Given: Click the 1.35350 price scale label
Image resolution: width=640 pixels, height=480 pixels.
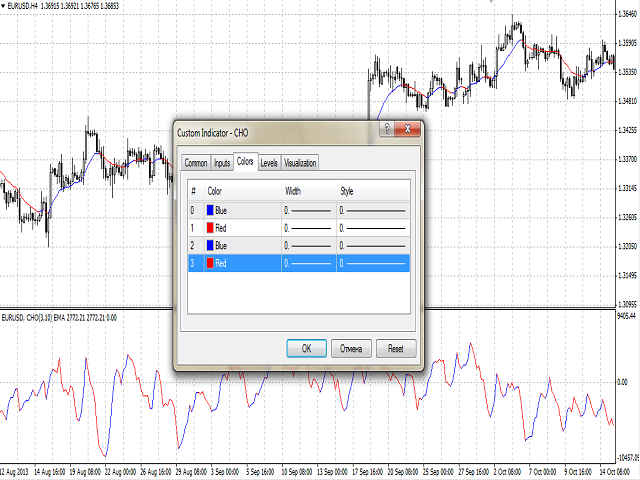Looking at the screenshot, I should [628, 72].
